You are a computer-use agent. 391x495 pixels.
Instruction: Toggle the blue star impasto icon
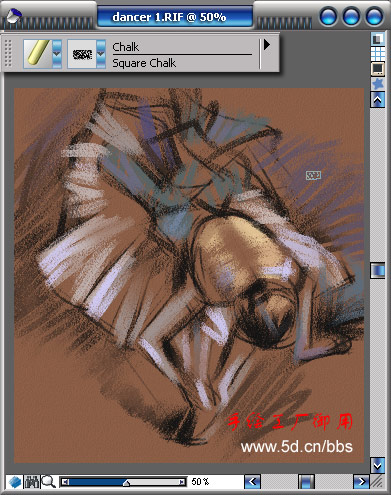(x=378, y=83)
